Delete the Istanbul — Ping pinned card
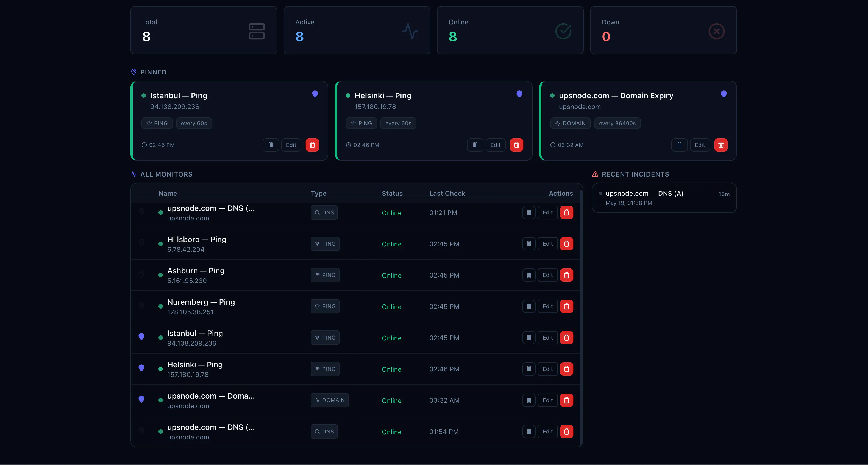The width and height of the screenshot is (868, 465). pyautogui.click(x=312, y=145)
